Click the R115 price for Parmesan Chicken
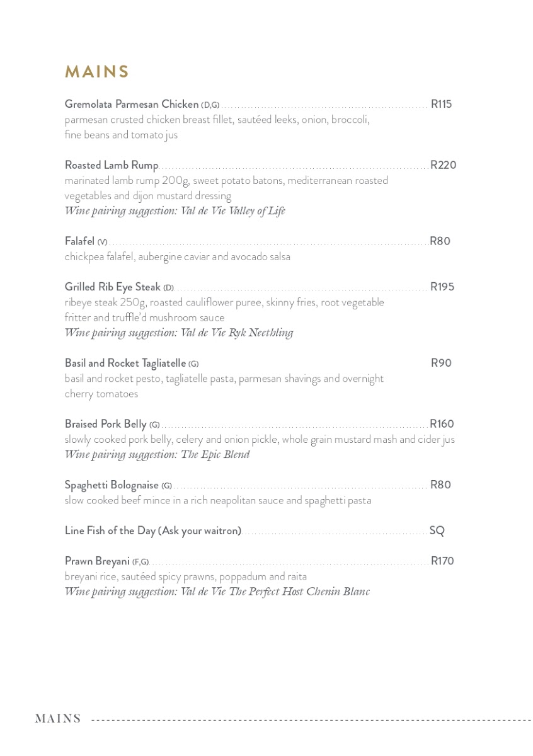533x756 pixels. pos(441,104)
